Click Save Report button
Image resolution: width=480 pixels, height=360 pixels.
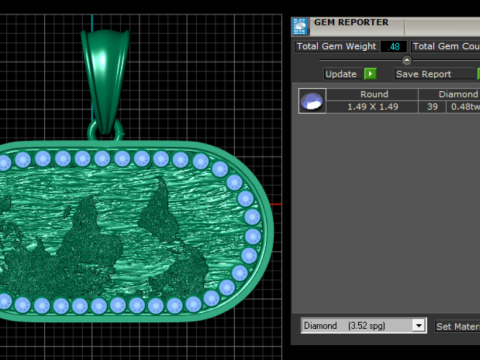(434, 74)
